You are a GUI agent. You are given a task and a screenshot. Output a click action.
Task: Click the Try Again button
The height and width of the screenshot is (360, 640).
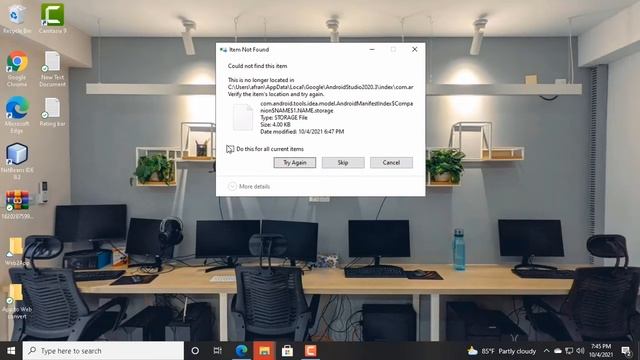click(295, 162)
